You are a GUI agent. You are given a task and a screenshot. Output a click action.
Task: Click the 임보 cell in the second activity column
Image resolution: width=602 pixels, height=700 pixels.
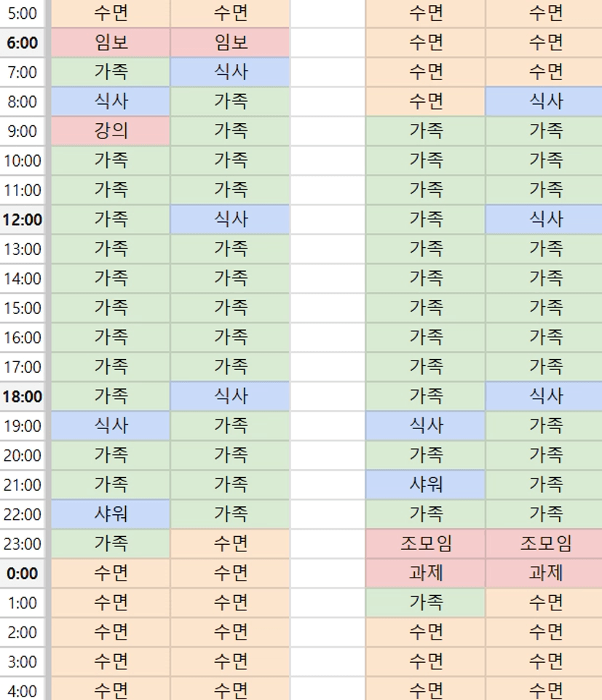230,43
